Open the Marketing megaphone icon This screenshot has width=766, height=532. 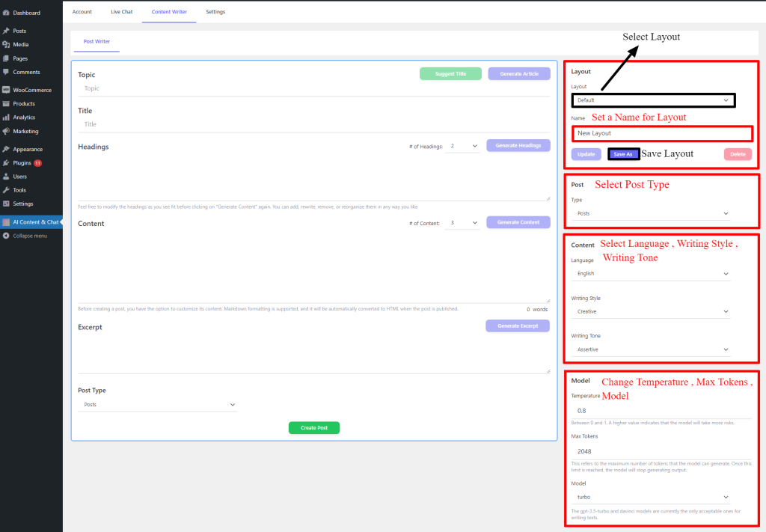tap(7, 132)
